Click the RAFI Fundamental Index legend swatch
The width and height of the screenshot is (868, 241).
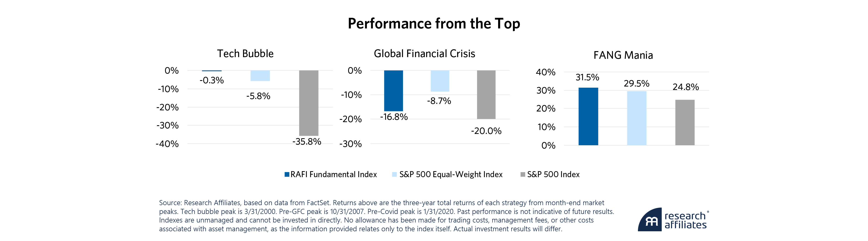pos(287,174)
